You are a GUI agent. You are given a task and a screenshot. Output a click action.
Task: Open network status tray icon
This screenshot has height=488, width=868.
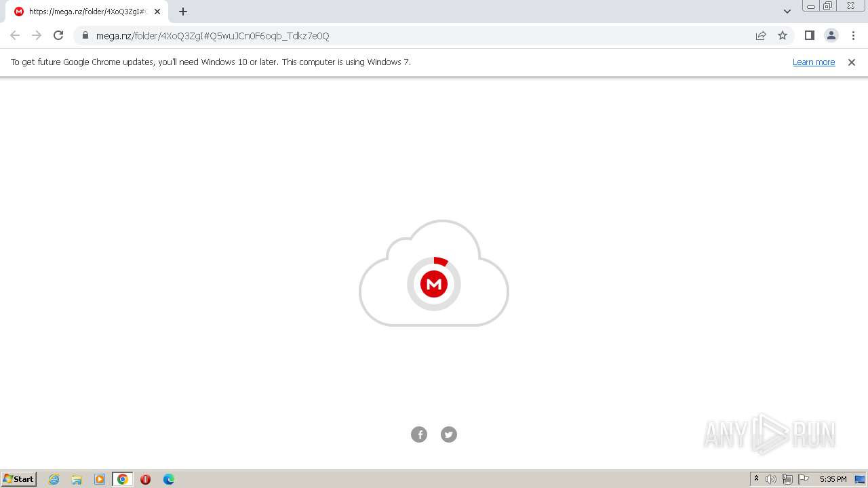click(x=787, y=479)
